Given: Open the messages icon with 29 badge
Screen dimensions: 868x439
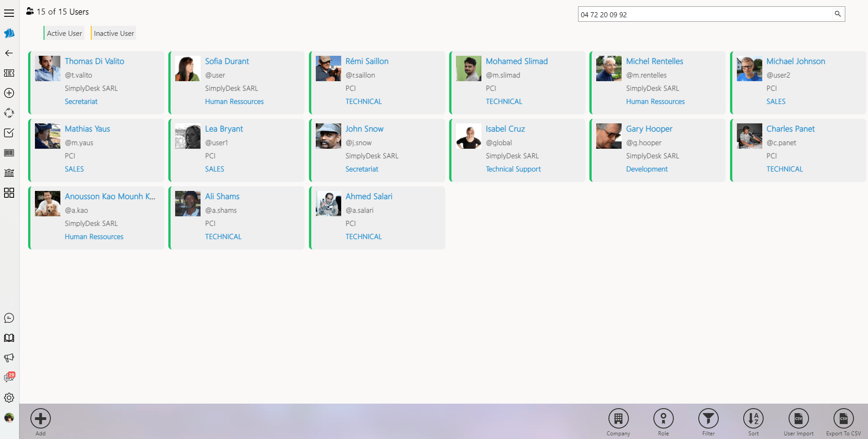Looking at the screenshot, I should [9, 377].
